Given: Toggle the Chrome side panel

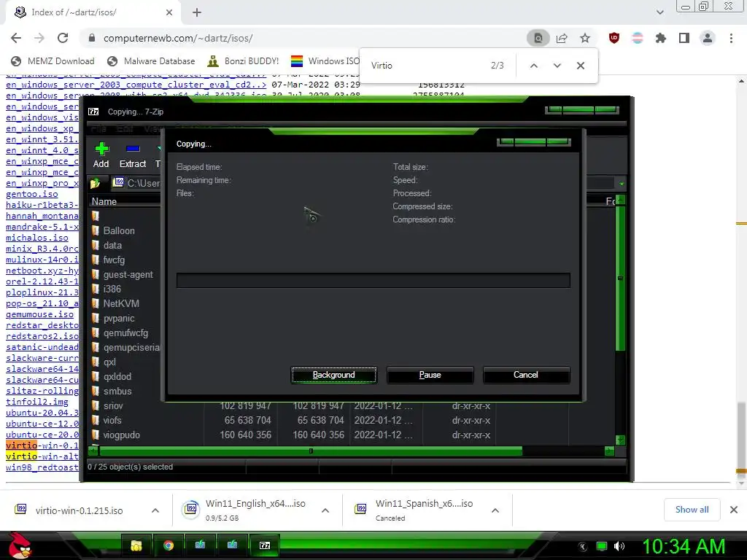Looking at the screenshot, I should 684,38.
